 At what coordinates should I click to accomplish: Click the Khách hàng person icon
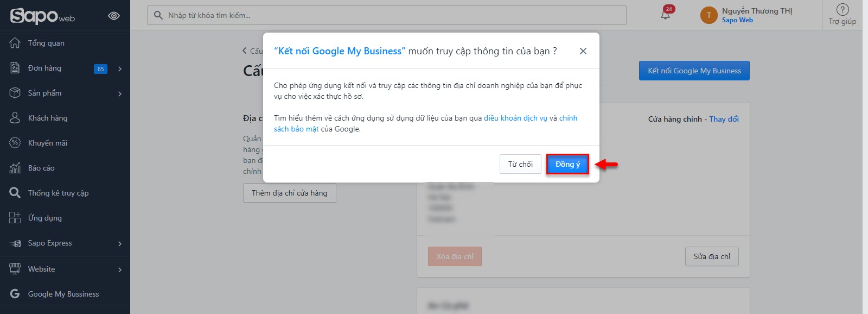coord(15,118)
